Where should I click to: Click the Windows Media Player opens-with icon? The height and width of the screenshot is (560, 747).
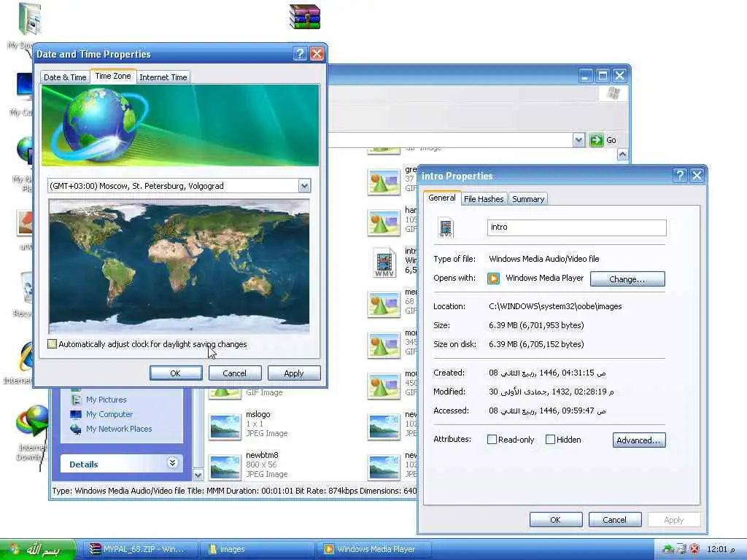pos(494,278)
